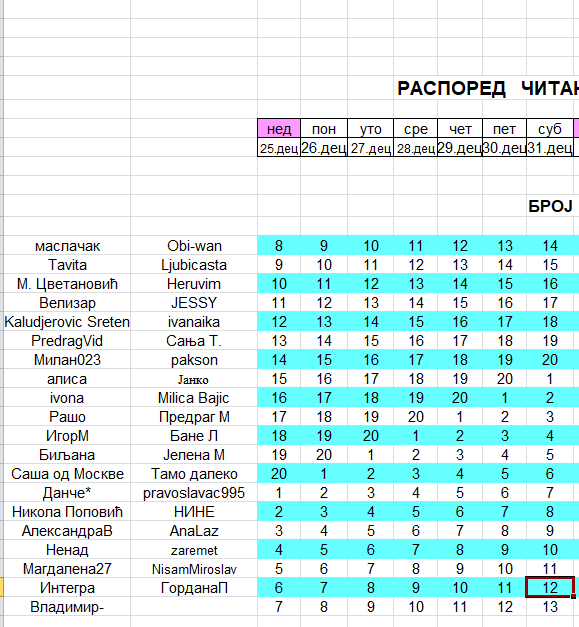Image resolution: width=579 pixels, height=627 pixels.
Task: Select the чет weekday header cell
Action: (460, 129)
